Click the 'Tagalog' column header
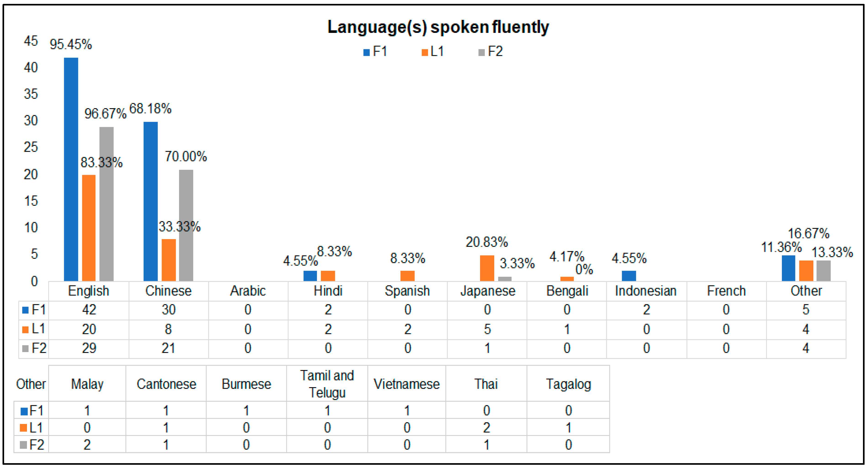This screenshot has width=868, height=470. (x=568, y=384)
